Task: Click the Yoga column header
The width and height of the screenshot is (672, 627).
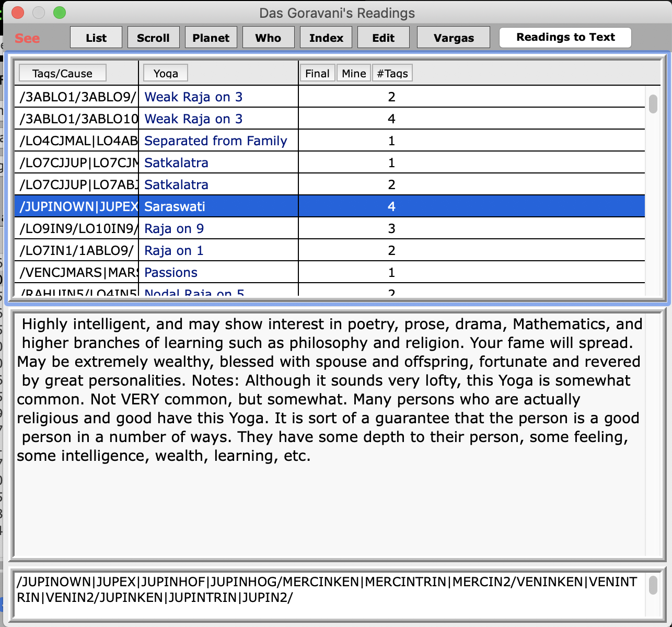Action: tap(166, 73)
